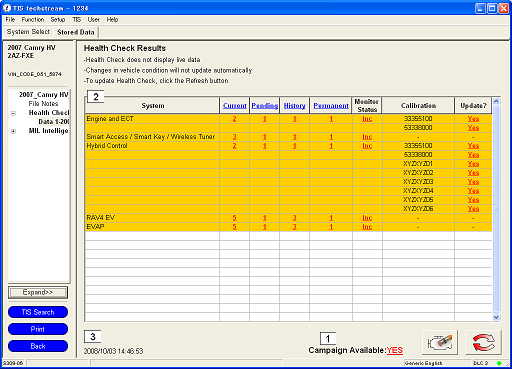Click the green DLC status indicator
Viewport: 512px width, 369px height.
tap(499, 363)
